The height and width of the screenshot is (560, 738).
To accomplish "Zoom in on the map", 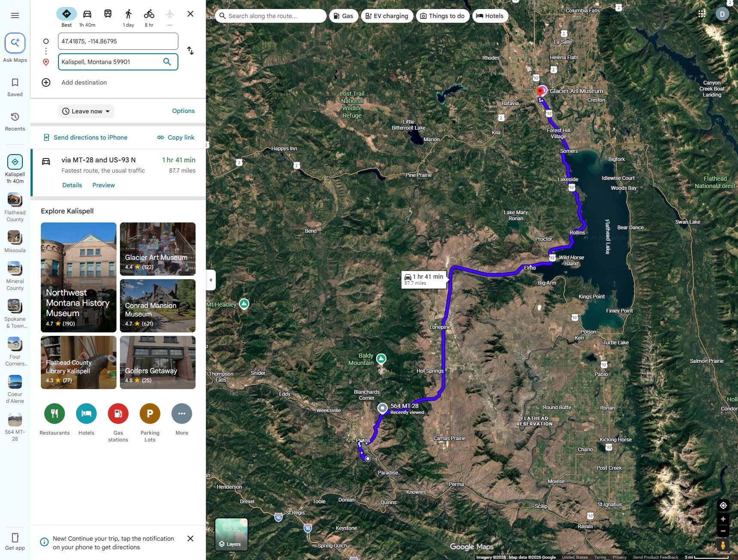I will point(723,519).
